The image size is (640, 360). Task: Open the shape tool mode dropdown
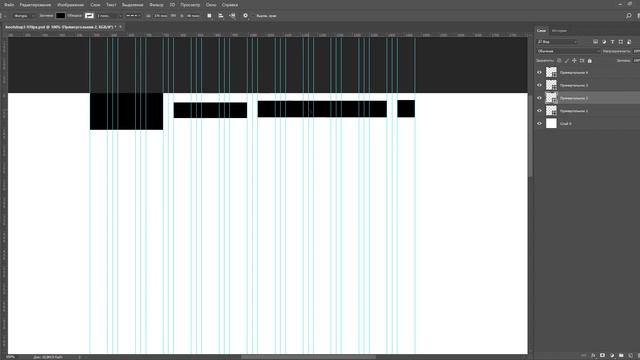coord(23,16)
